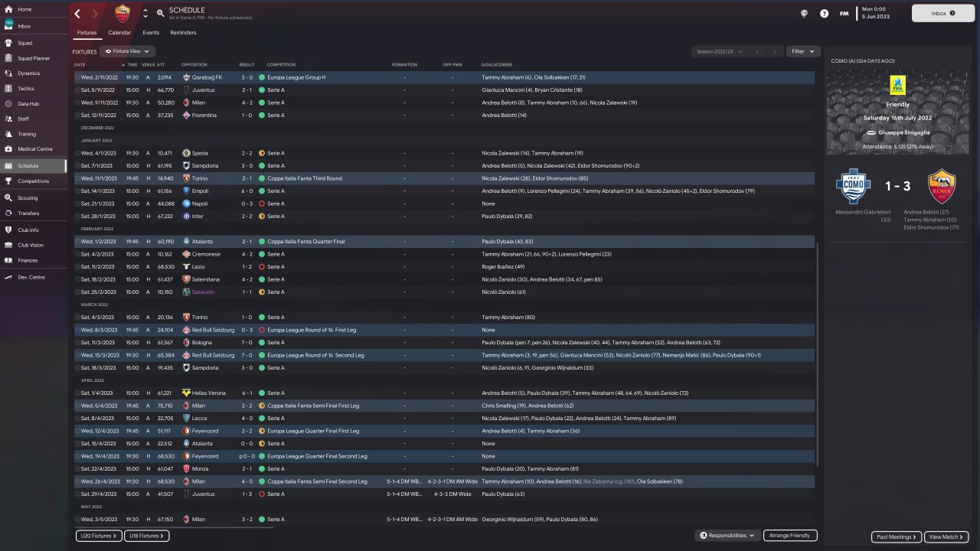The width and height of the screenshot is (980, 551).
Task: Open the FM menu icon
Action: pos(844,13)
